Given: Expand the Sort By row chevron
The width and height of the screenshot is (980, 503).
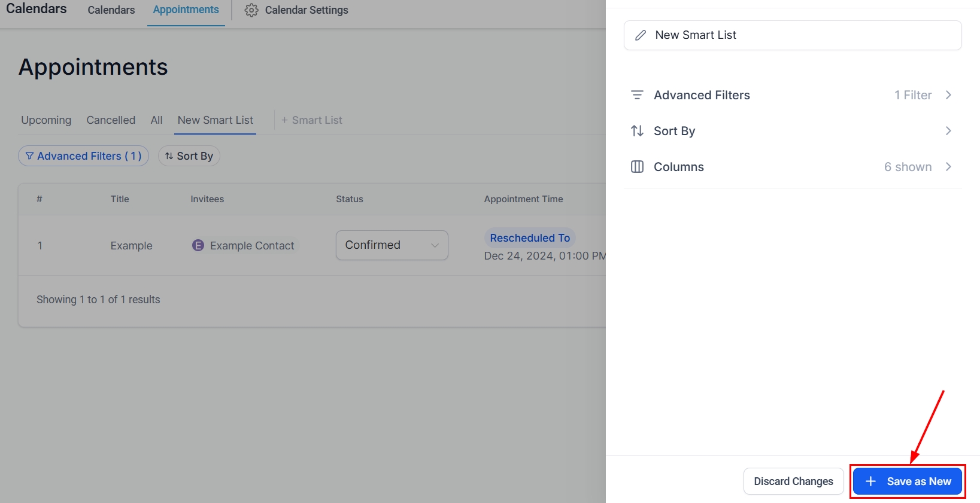Looking at the screenshot, I should [948, 131].
